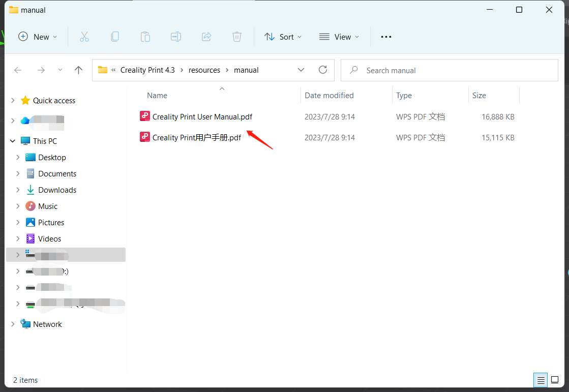Expand the Music tree node
Screen dimensions: 569x392
18,206
